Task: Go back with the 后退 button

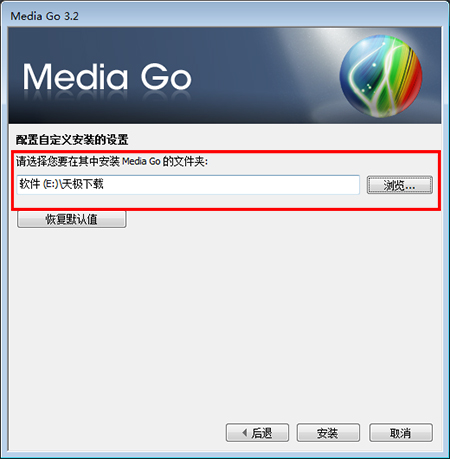Action: click(257, 433)
